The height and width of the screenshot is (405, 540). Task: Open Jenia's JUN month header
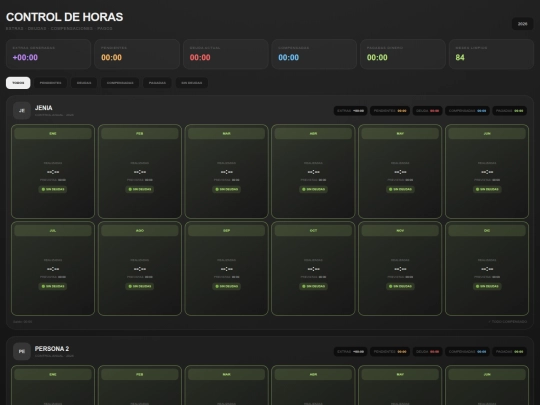point(487,134)
